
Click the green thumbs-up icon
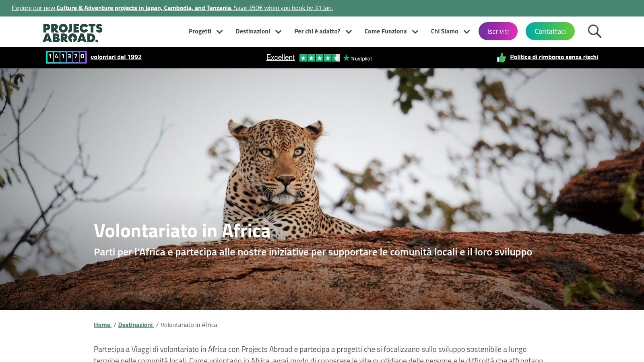pyautogui.click(x=501, y=58)
